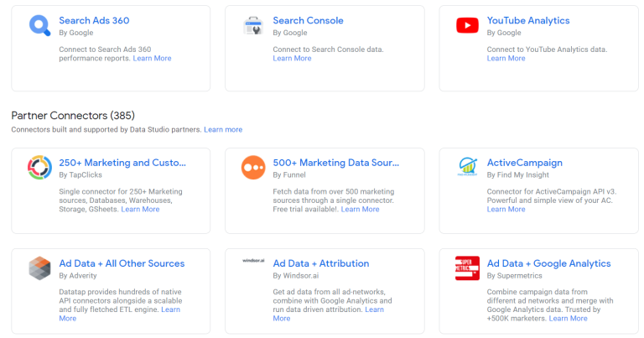Open the 500+ Marketing Data Sources title

(336, 163)
